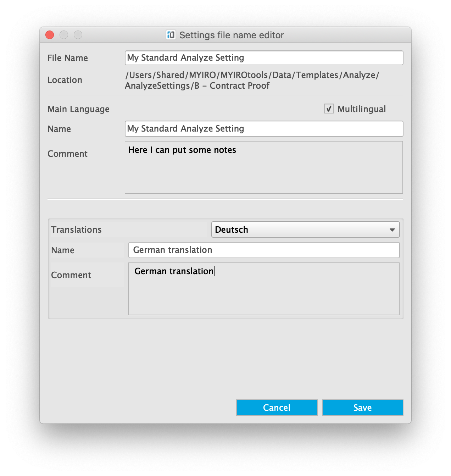This screenshot has height=476, width=451.
Task: Click the window title 'Settings file name editor'
Action: pyautogui.click(x=232, y=35)
